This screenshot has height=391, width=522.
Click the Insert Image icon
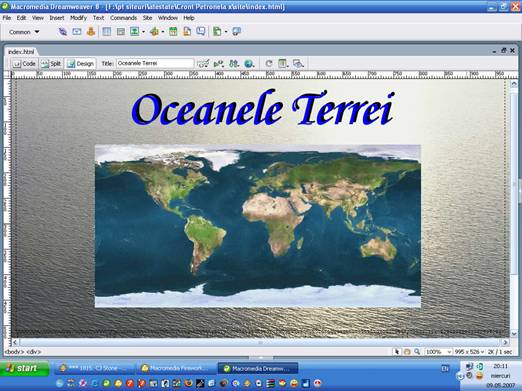click(x=135, y=32)
